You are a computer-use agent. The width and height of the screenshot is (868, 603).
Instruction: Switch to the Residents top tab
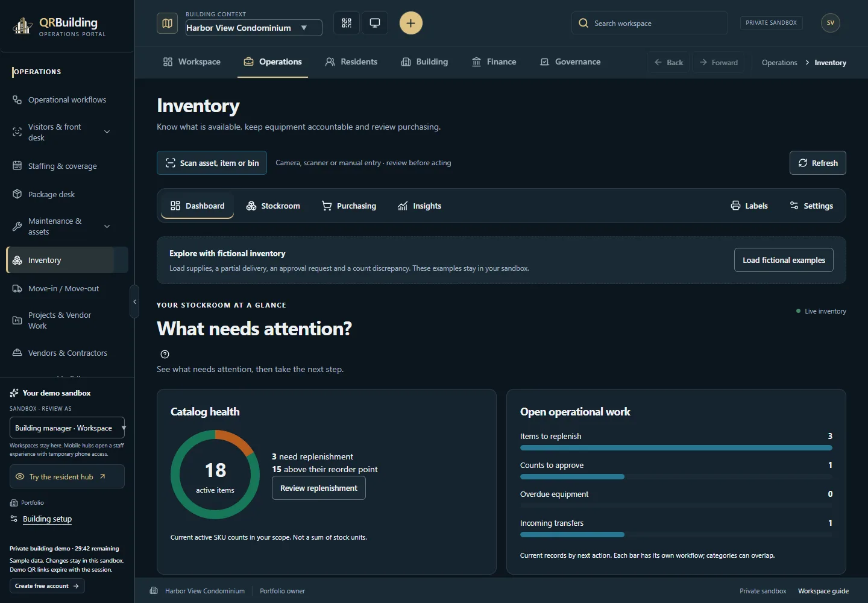[x=351, y=62]
